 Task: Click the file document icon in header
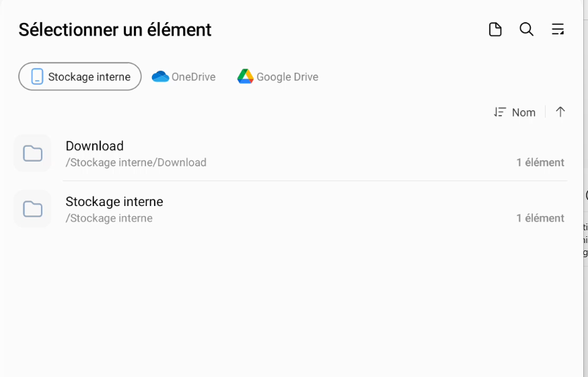(x=495, y=30)
